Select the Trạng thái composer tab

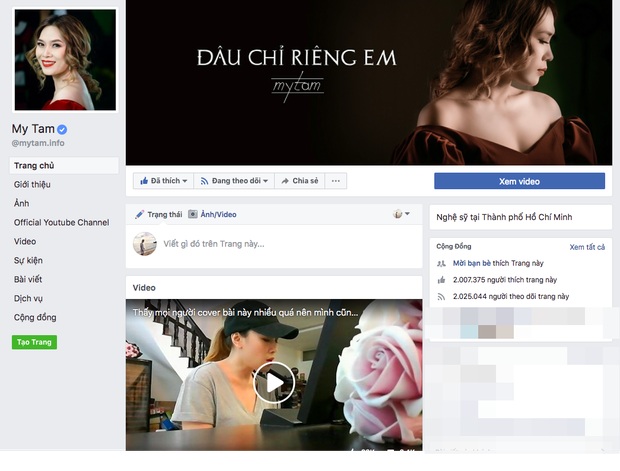tap(159, 214)
